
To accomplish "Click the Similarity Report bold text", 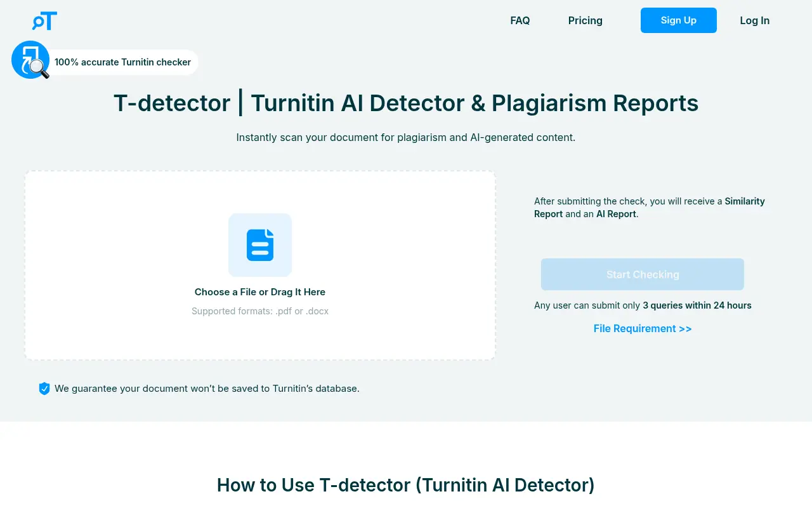I will click(744, 201).
